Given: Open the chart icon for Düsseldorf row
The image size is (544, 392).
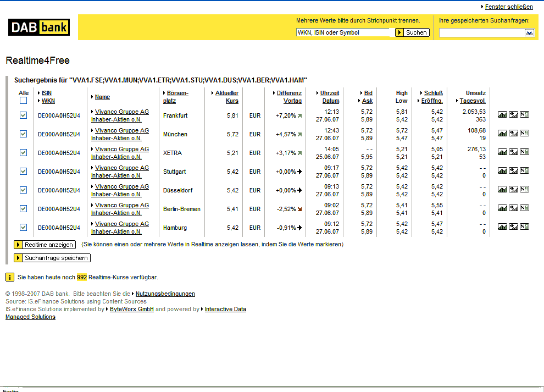Looking at the screenshot, I should (502, 190).
